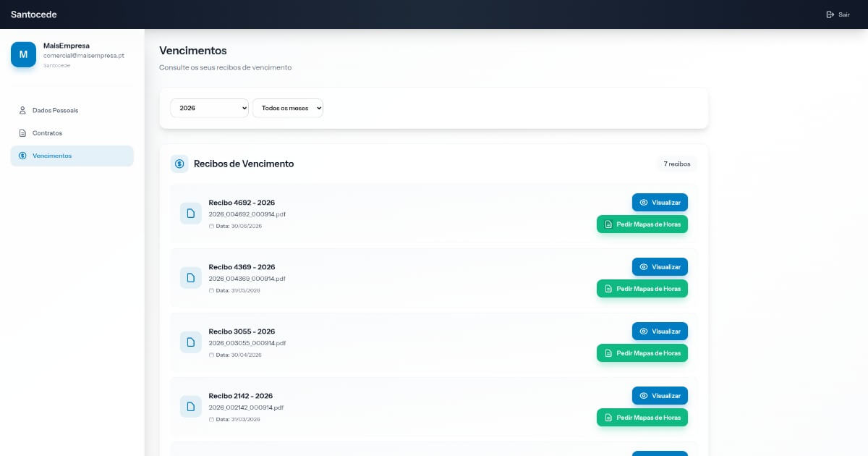Screen dimensions: 868x456
Task: Click the file icon of Recibo 4692 - 2026
Action: (x=191, y=214)
